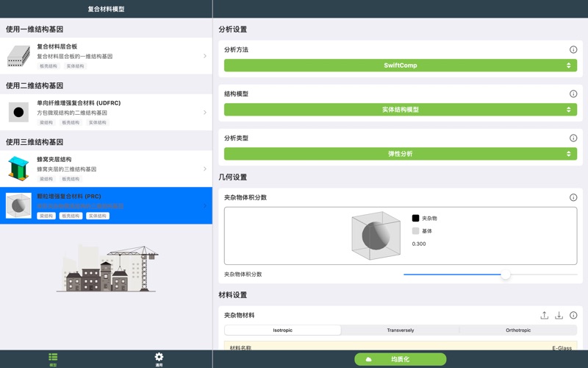588x368 pixels.
Task: Select Transversely material type
Action: (x=401, y=330)
